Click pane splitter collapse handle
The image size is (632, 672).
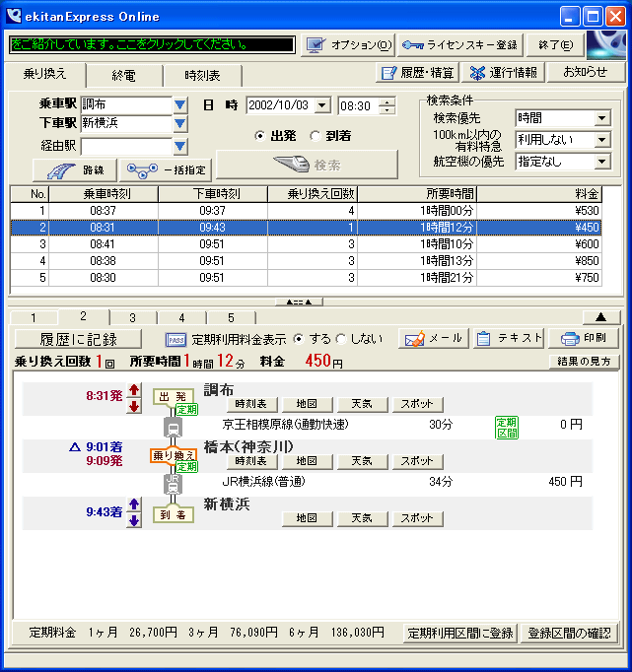pyautogui.click(x=299, y=302)
